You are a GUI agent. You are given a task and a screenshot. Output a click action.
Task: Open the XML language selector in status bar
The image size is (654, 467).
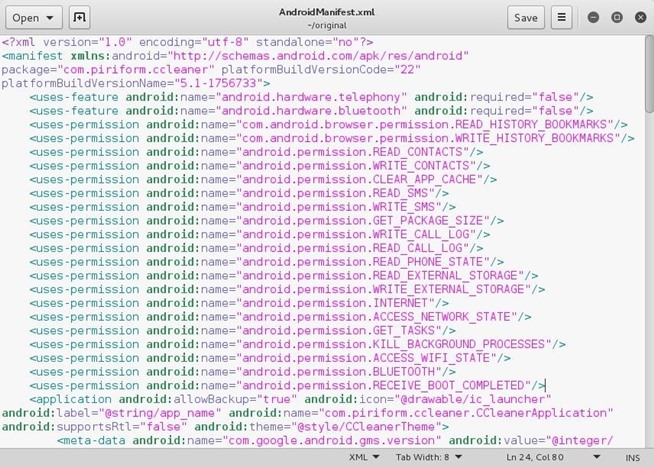point(361,458)
